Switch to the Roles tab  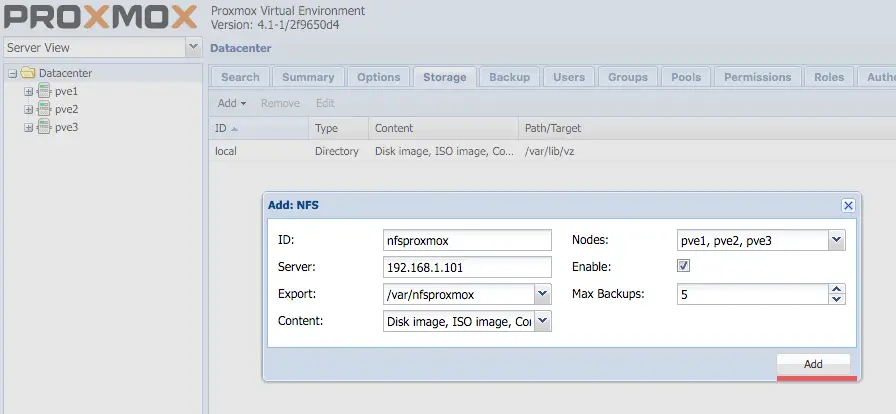pos(829,77)
